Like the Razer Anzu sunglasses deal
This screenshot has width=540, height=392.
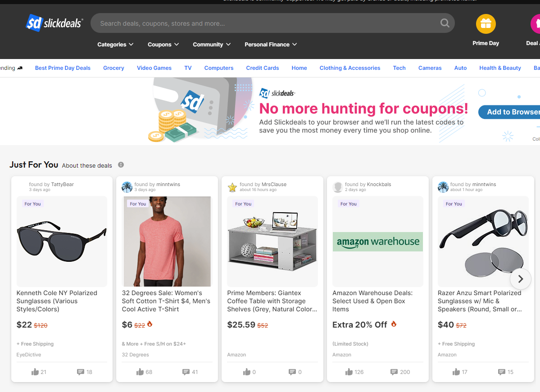click(456, 372)
